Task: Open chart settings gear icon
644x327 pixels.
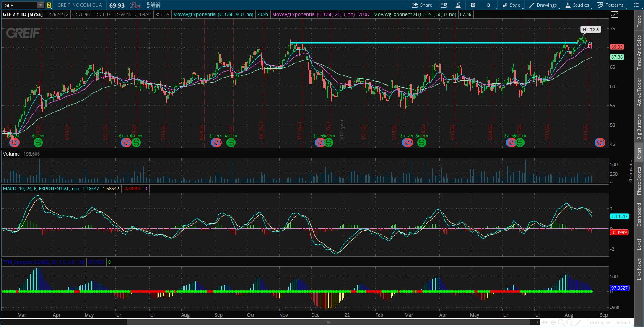Action: [473, 5]
